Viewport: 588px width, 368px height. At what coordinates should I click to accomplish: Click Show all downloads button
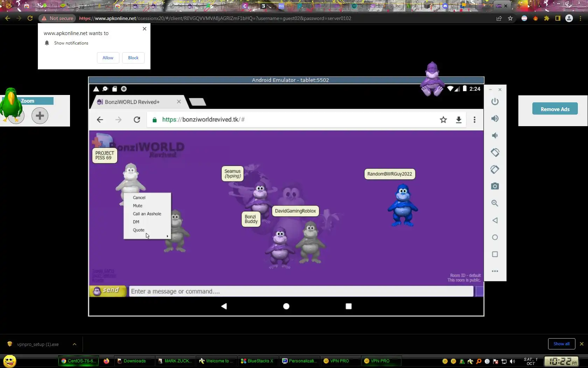tap(561, 344)
